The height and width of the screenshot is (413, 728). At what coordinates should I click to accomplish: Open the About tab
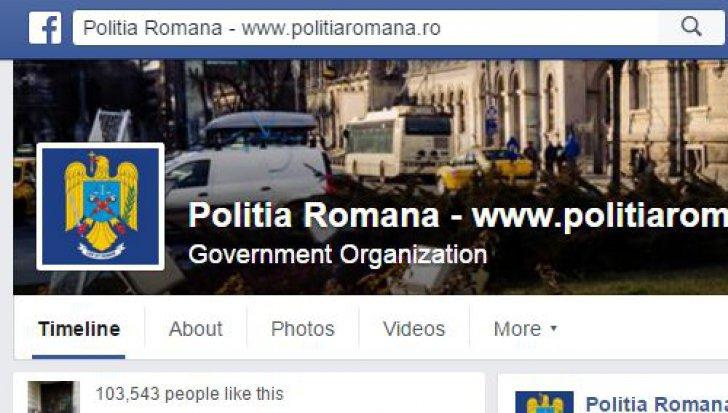tap(195, 329)
